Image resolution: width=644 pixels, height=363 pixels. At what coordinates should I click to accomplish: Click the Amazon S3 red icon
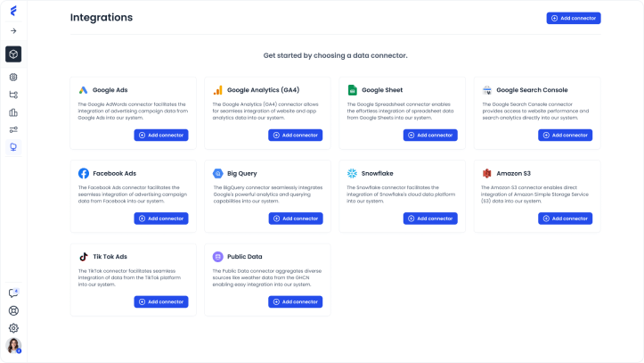487,174
